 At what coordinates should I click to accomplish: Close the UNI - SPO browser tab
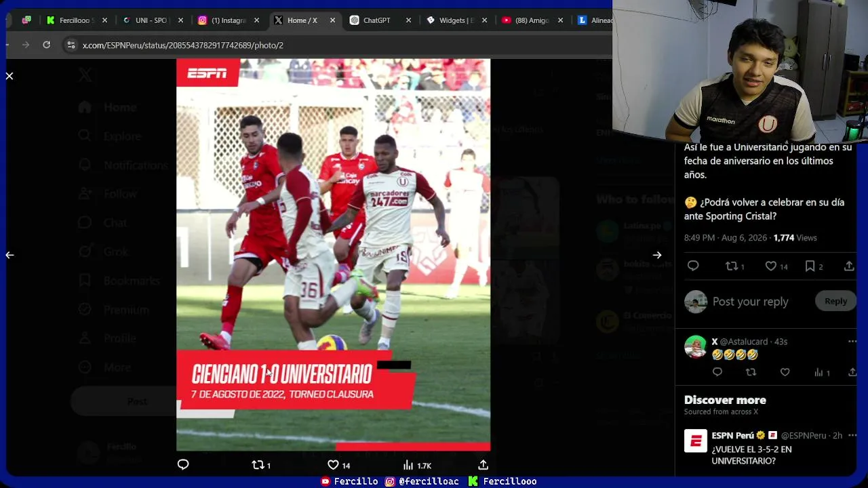click(180, 20)
